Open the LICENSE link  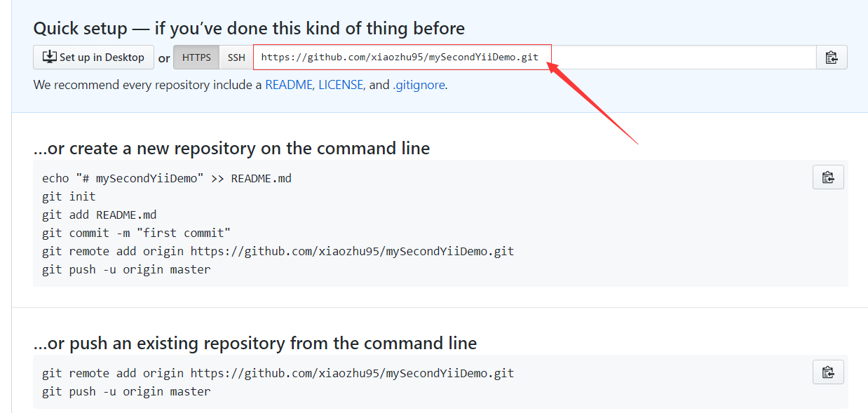tap(341, 85)
